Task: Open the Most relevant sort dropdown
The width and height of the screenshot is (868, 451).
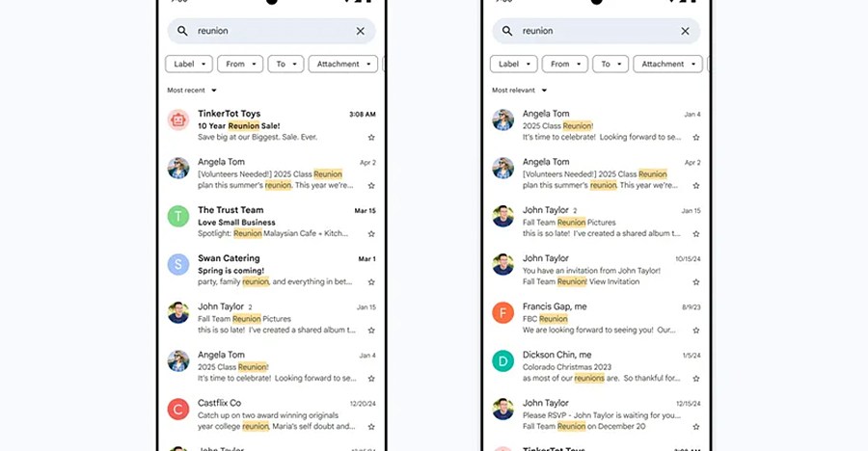Action: point(519,91)
